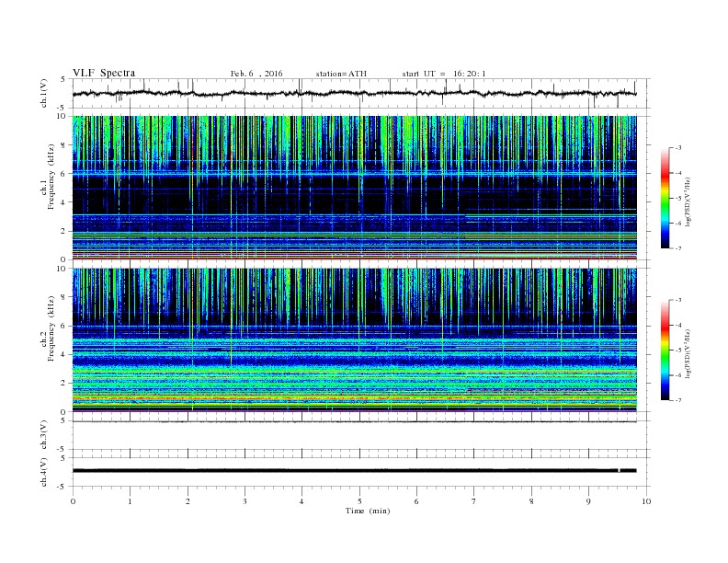Click inside the ch.1 spectrogram panel

click(355, 188)
